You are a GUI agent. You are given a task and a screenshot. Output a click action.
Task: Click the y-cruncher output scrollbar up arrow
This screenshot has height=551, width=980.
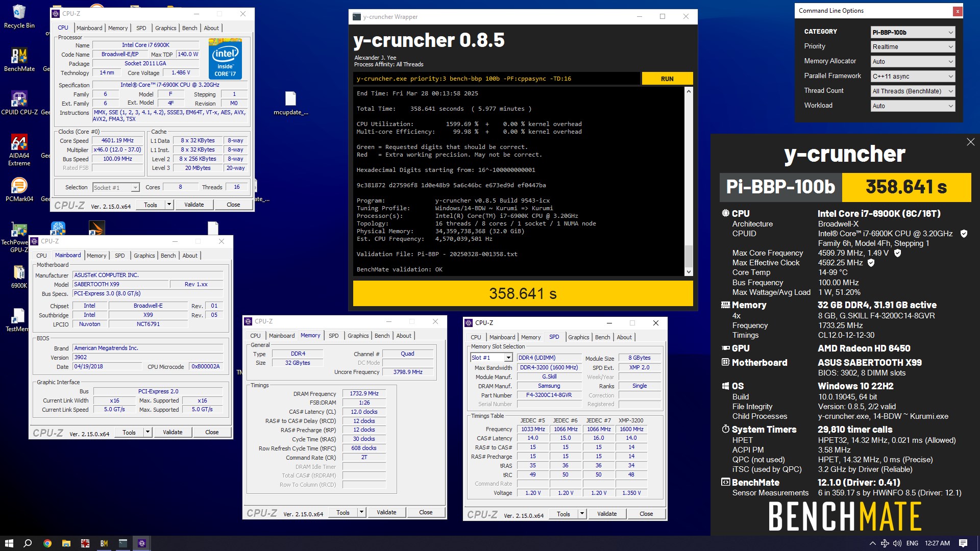tap(689, 91)
